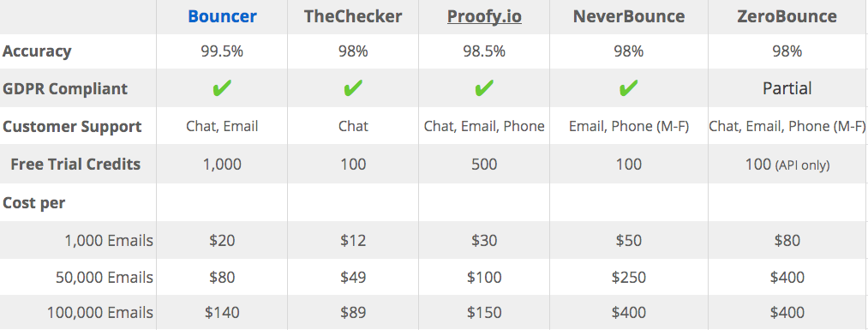Open the Proofy.io underlined link
The width and height of the screenshot is (868, 330).
click(x=484, y=16)
